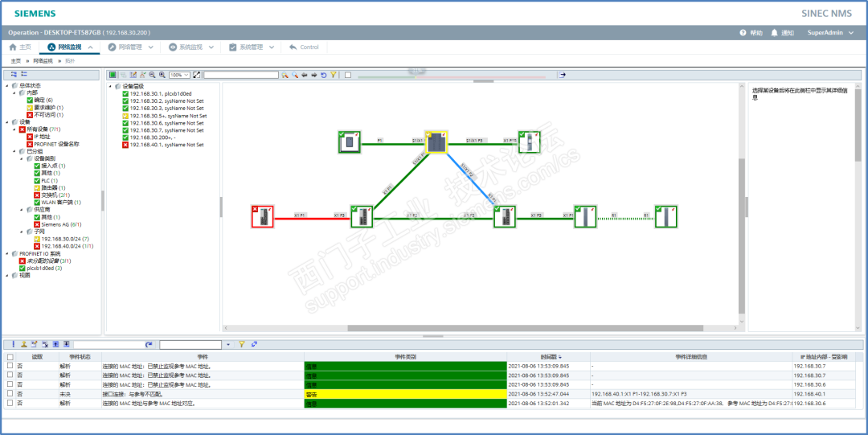Click the vertical scrollbar of topology canvas
This screenshot has width=868, height=435.
pos(742,236)
